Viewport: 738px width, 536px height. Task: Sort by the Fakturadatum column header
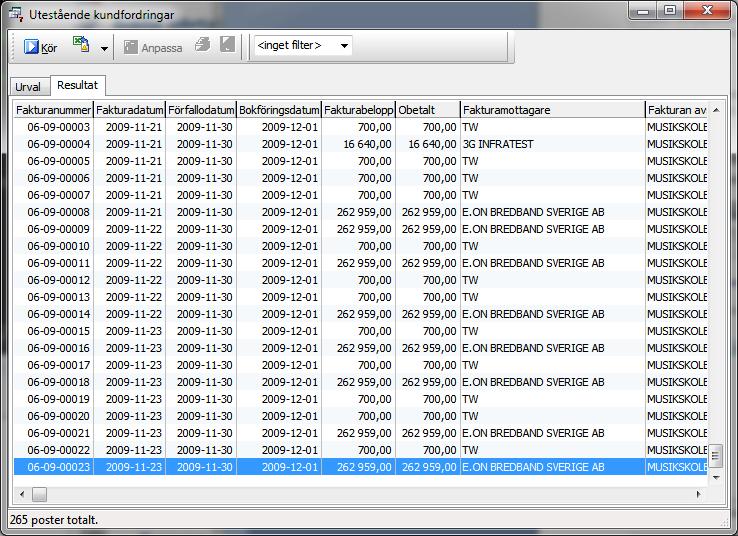click(x=130, y=110)
